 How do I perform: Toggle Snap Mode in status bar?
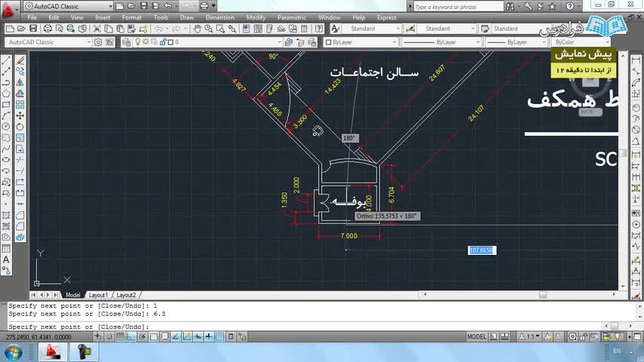pyautogui.click(x=109, y=337)
